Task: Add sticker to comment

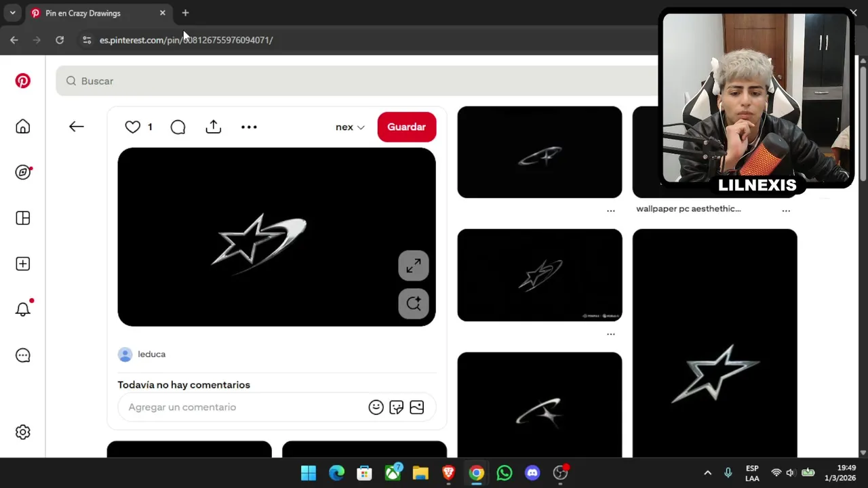Action: 397,407
